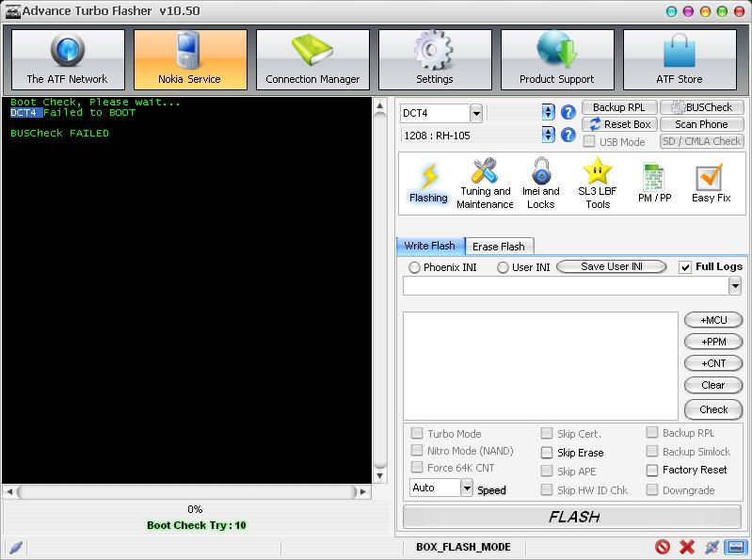Clear the flash file list

713,385
